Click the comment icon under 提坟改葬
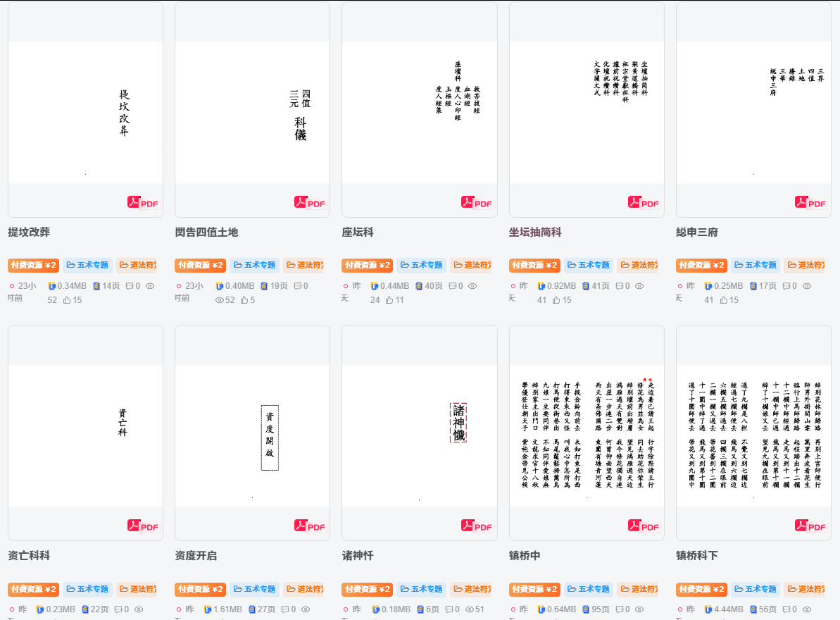The width and height of the screenshot is (840, 620). pyautogui.click(x=129, y=286)
